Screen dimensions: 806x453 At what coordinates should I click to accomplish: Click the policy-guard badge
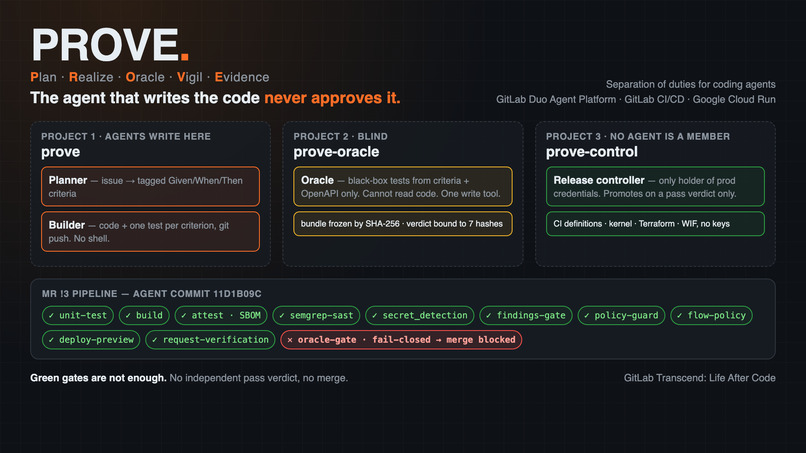click(x=621, y=315)
